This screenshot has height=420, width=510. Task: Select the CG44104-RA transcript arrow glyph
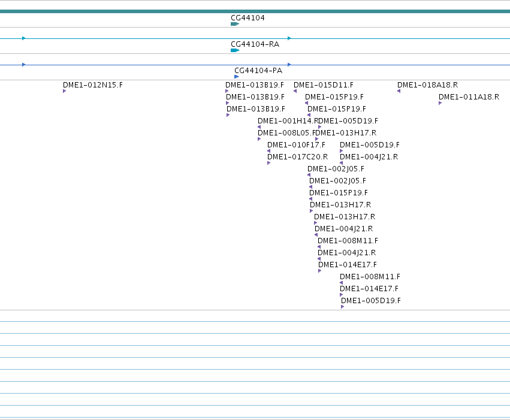(x=235, y=50)
